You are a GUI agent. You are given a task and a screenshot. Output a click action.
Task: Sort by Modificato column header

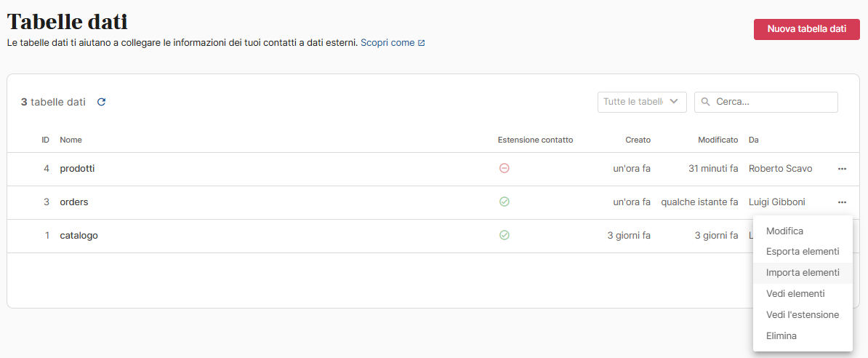(x=718, y=140)
